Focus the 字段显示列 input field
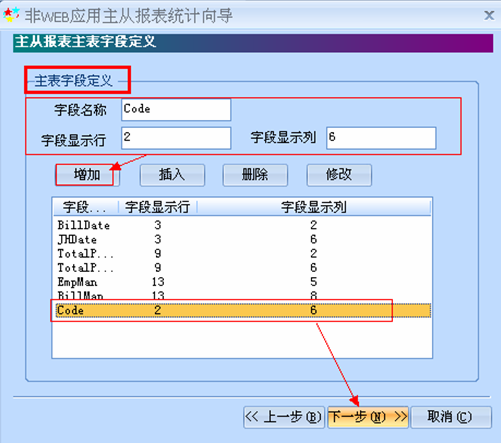This screenshot has height=444, width=501. (x=381, y=138)
